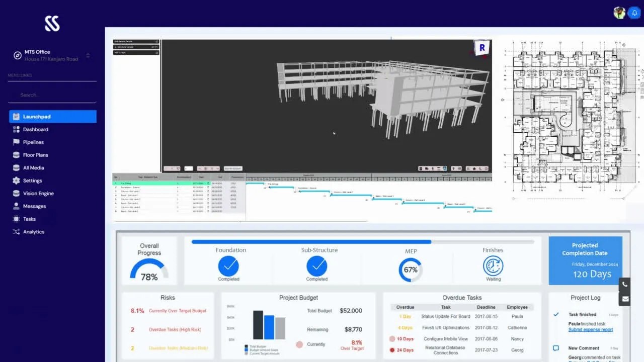Image resolution: width=644 pixels, height=362 pixels.
Task: Open the Tasks menu item
Action: 30,219
